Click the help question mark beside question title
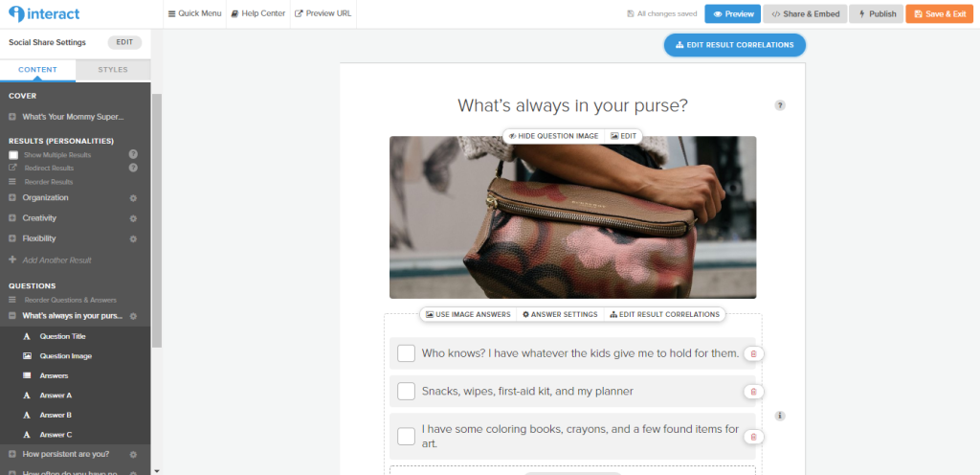This screenshot has height=475, width=980. (x=780, y=105)
